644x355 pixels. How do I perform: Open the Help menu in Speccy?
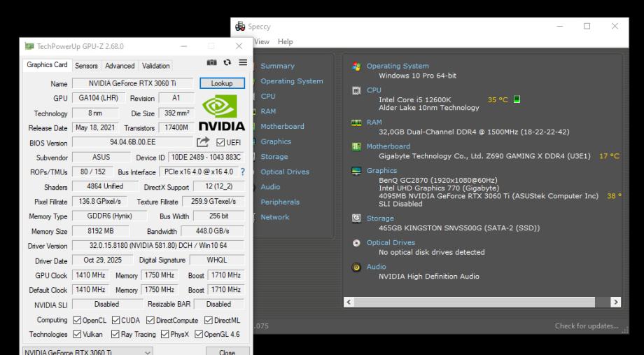[x=285, y=41]
